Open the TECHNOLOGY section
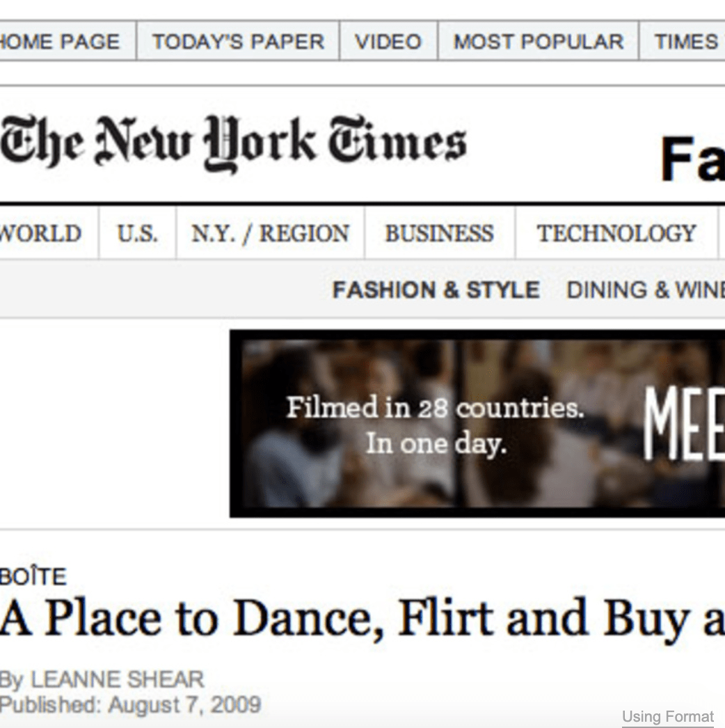 tap(616, 233)
